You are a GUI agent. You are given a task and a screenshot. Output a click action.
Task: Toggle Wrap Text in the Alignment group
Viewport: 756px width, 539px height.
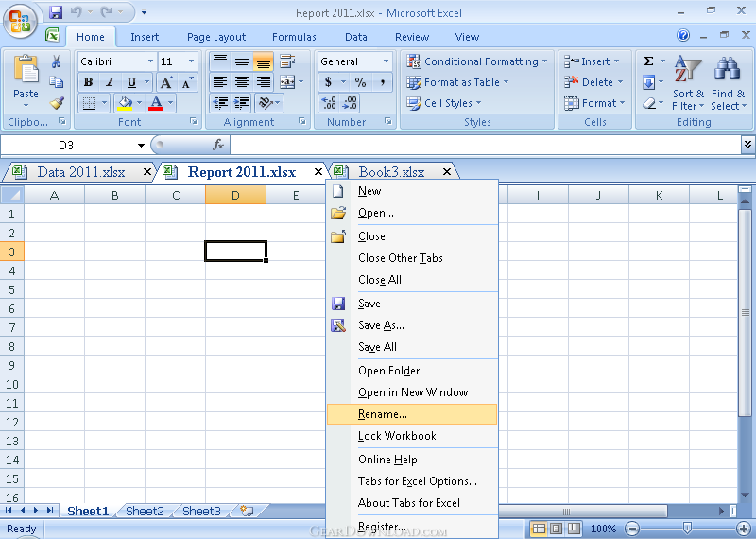[287, 61]
